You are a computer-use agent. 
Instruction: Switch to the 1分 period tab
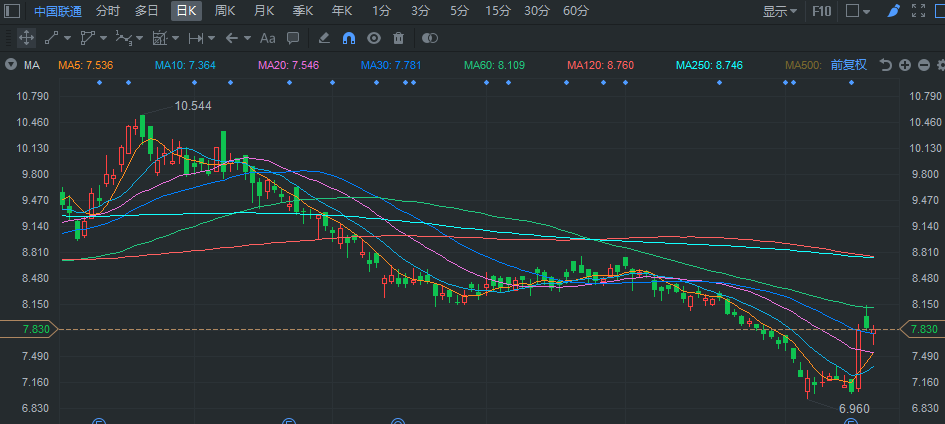tap(381, 11)
